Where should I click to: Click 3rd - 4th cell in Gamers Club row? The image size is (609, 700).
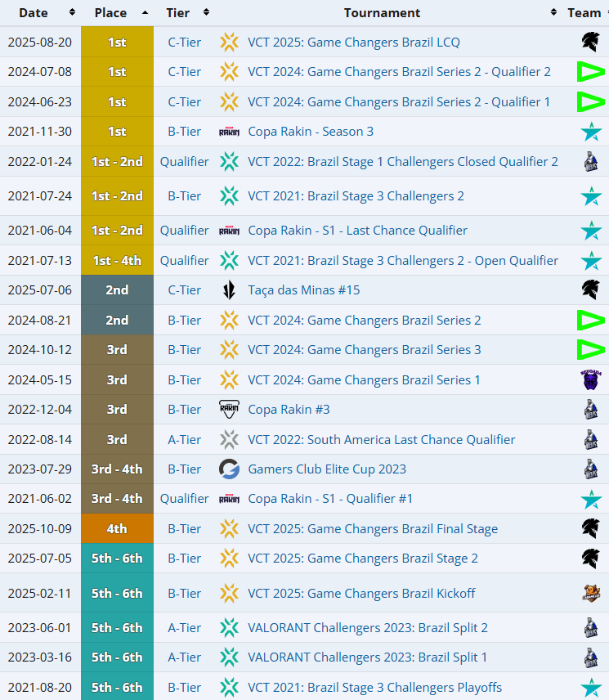(118, 469)
